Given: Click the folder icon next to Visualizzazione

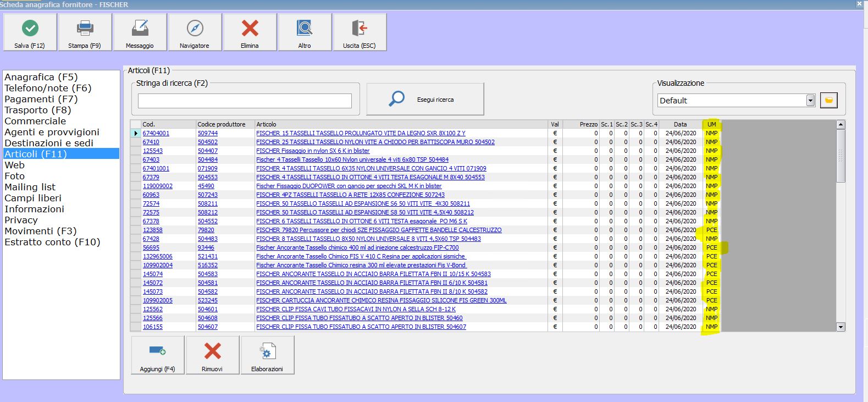Looking at the screenshot, I should pyautogui.click(x=828, y=100).
